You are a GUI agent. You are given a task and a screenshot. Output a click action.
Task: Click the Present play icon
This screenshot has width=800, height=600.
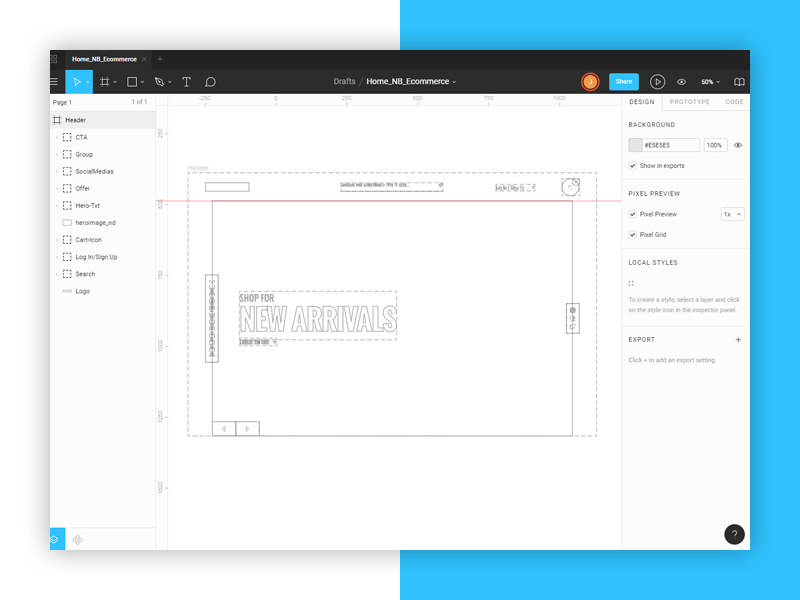point(657,82)
